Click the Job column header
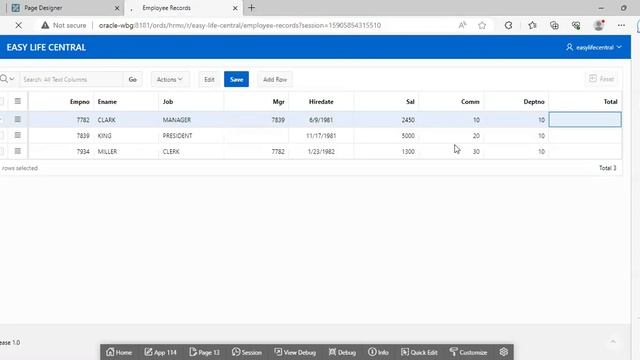This screenshot has width=640, height=360. (191, 102)
